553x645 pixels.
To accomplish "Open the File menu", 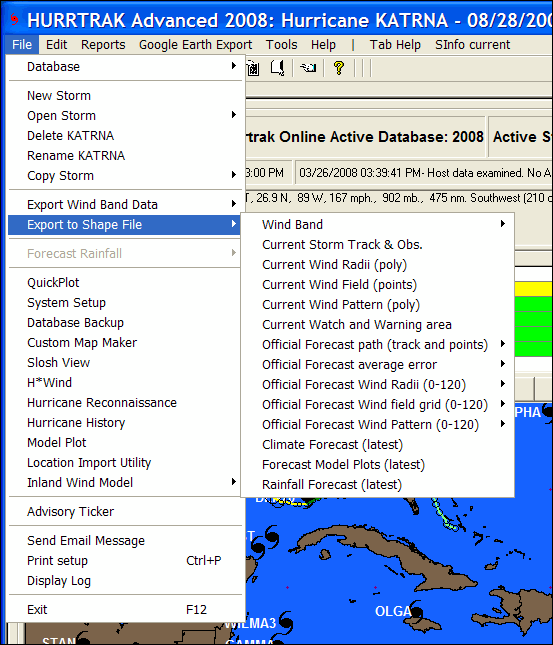I will tap(22, 44).
